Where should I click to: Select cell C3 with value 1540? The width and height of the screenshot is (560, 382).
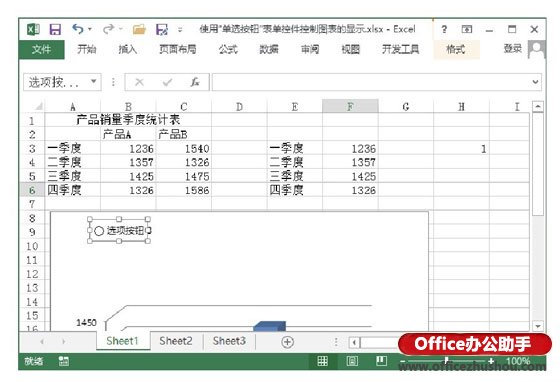184,148
